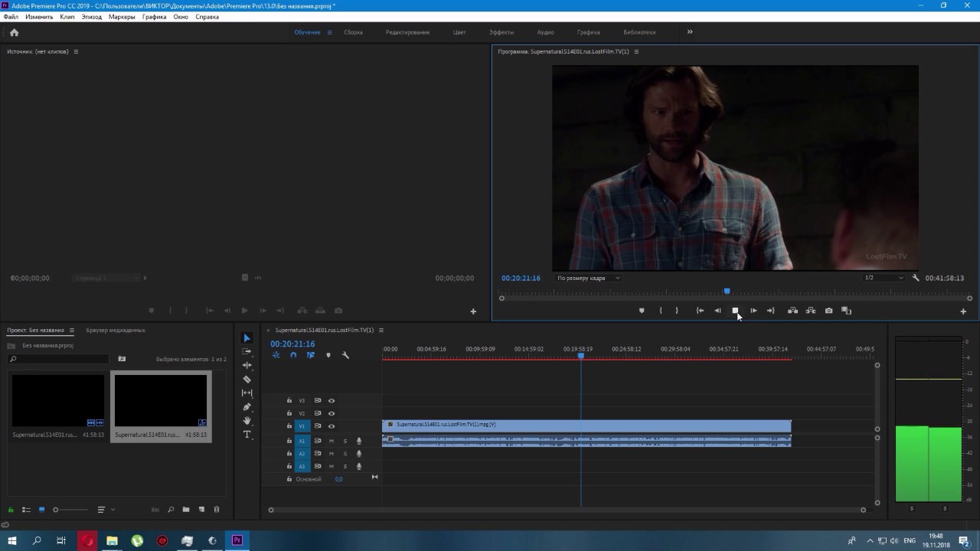
Task: Select the Ripple Edit tool
Action: tap(247, 366)
